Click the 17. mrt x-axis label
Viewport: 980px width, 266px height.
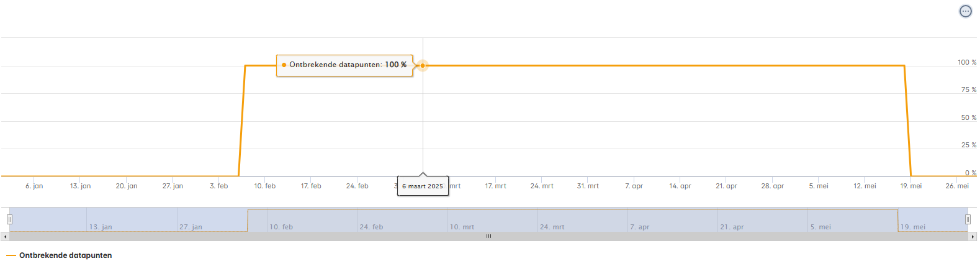tap(495, 186)
